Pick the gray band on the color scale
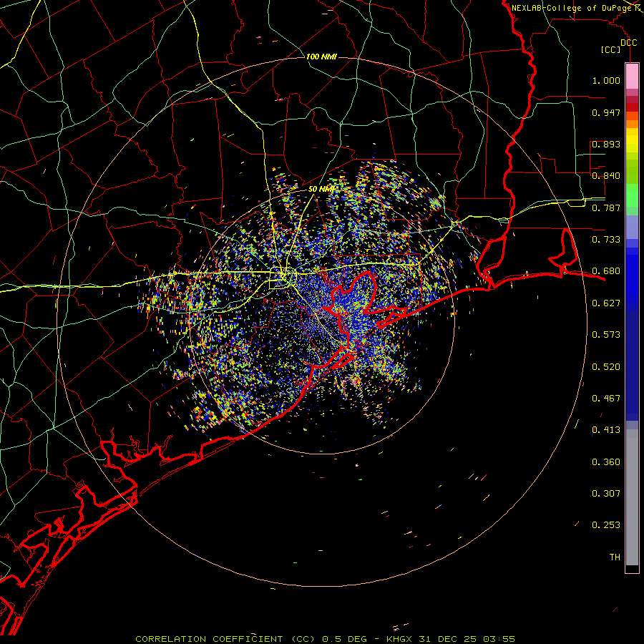 [632, 497]
